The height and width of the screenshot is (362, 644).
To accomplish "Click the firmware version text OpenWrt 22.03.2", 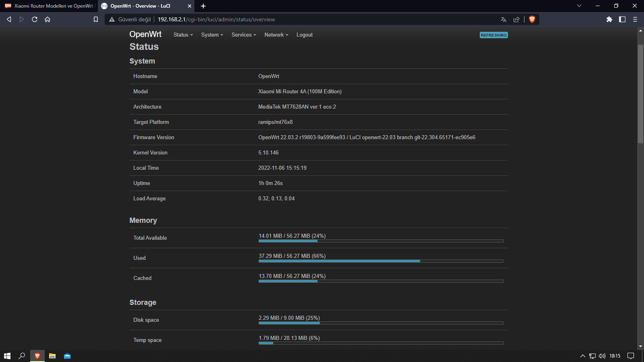I will point(367,138).
